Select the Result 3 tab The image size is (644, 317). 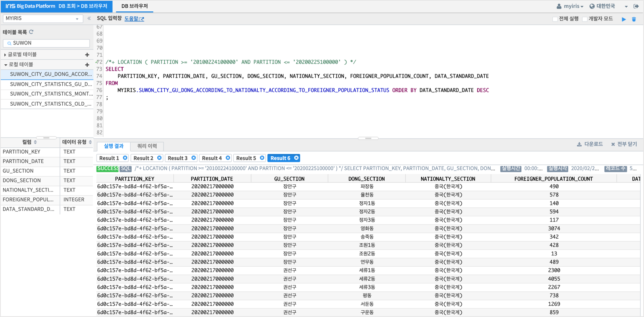click(x=178, y=158)
